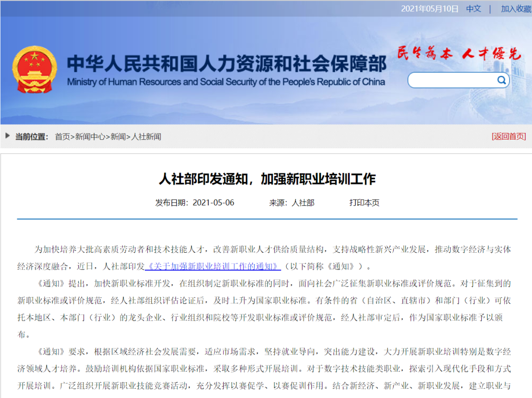
Task: Click the breadcrumb arrow before 当前位置
Action: coord(8,136)
